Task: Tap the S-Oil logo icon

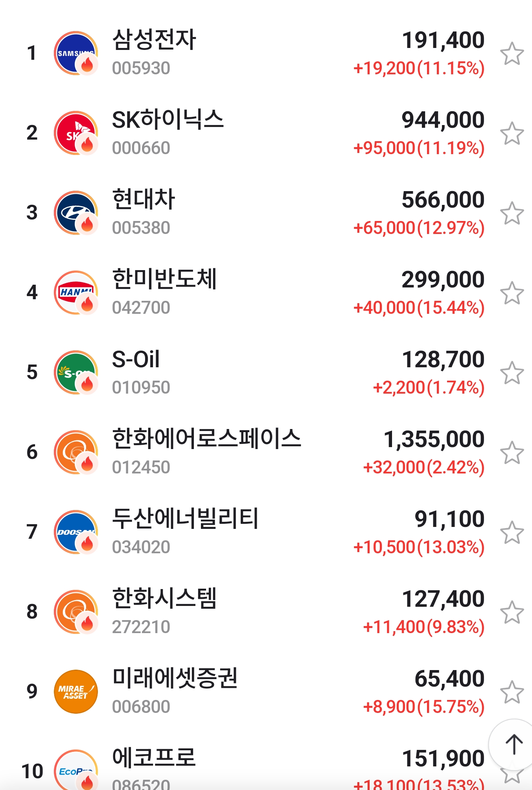Action: [x=75, y=372]
